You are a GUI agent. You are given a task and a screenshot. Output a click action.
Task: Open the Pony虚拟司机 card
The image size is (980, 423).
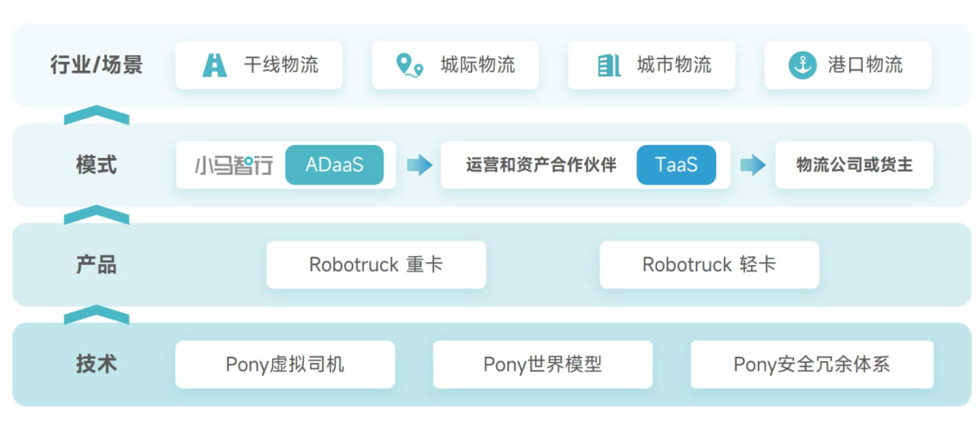tap(285, 364)
